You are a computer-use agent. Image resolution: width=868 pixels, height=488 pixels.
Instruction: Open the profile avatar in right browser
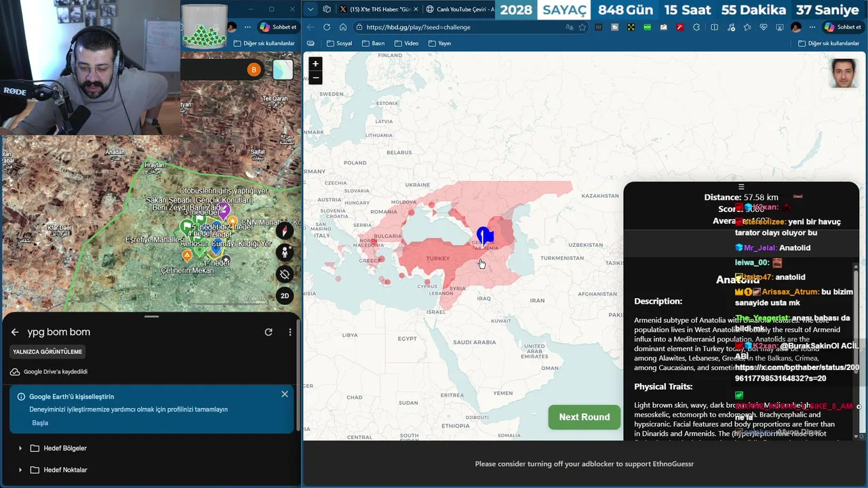[x=796, y=27]
